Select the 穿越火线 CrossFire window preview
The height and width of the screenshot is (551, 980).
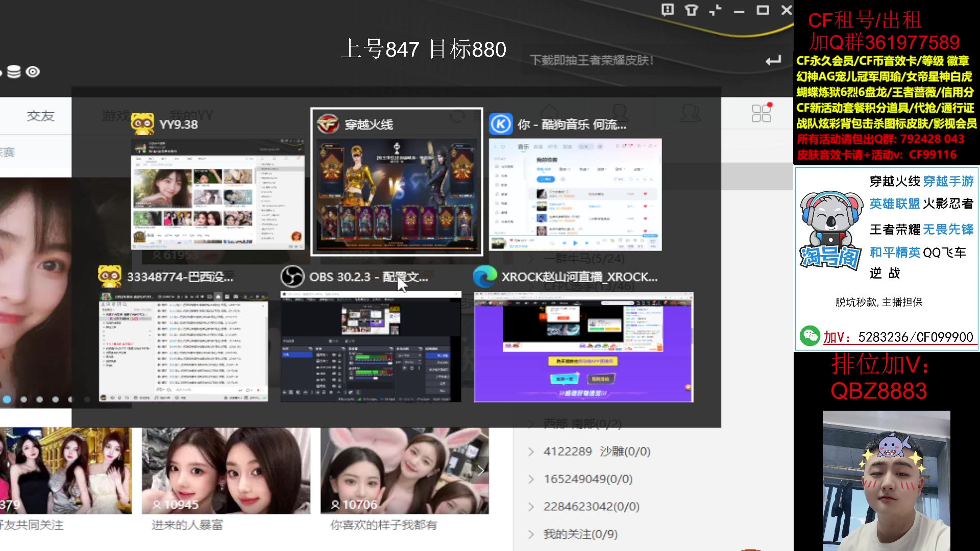coord(397,195)
